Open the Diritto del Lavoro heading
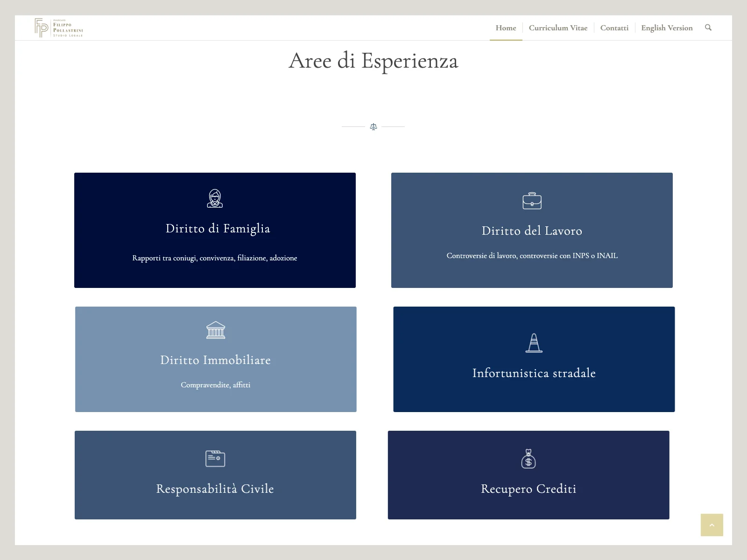The image size is (747, 560). click(532, 231)
